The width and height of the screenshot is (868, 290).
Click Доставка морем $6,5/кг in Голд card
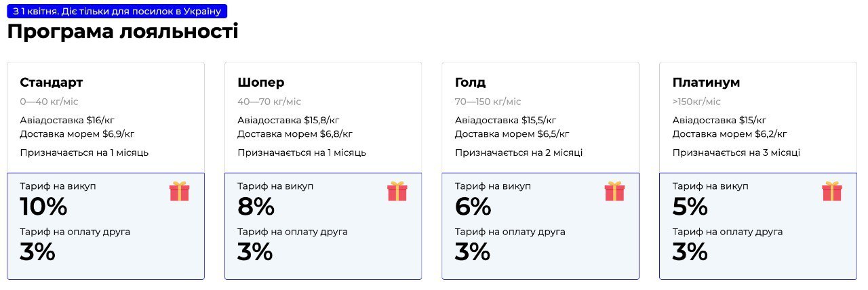point(512,133)
